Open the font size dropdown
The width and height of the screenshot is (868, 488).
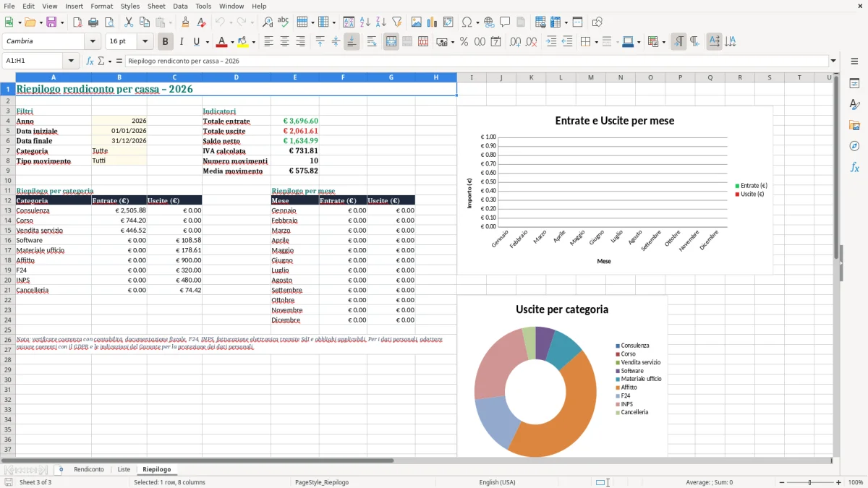click(145, 42)
